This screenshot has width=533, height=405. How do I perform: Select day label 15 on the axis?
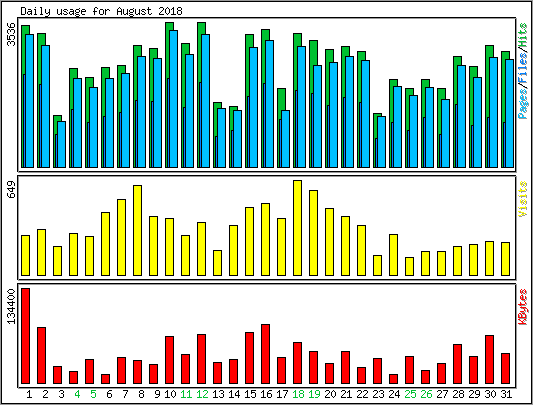[250, 394]
